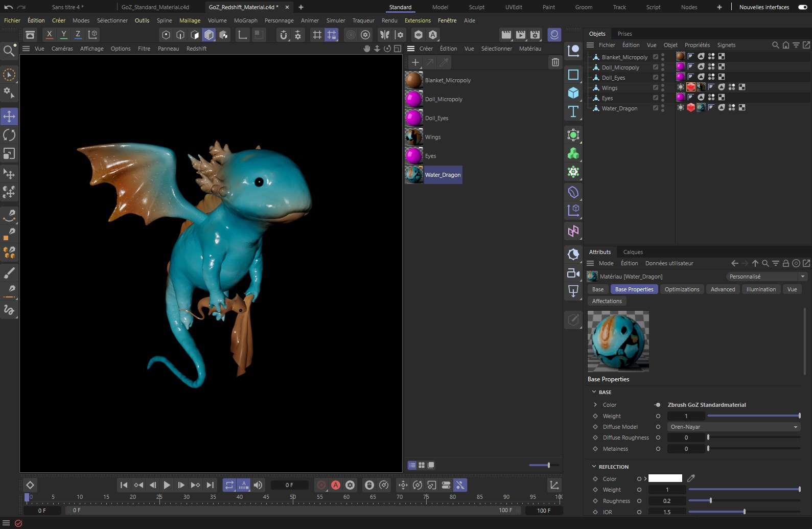
Task: Click the Camera object icon
Action: [573, 273]
